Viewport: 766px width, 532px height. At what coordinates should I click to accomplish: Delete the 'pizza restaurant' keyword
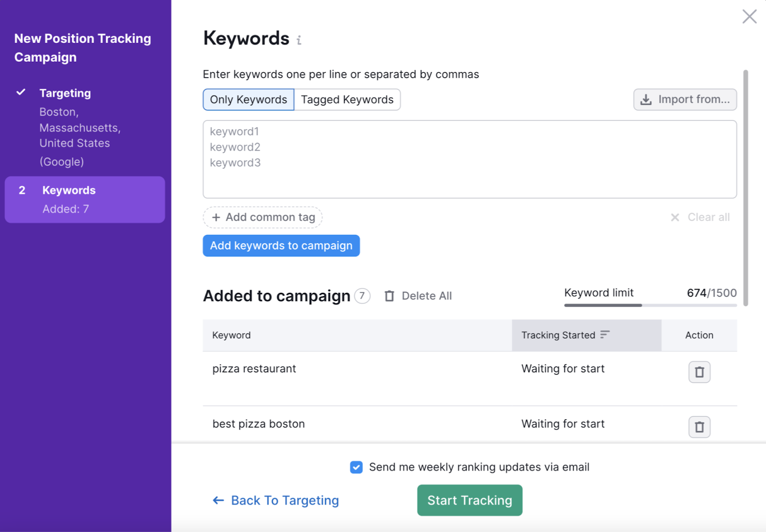699,372
